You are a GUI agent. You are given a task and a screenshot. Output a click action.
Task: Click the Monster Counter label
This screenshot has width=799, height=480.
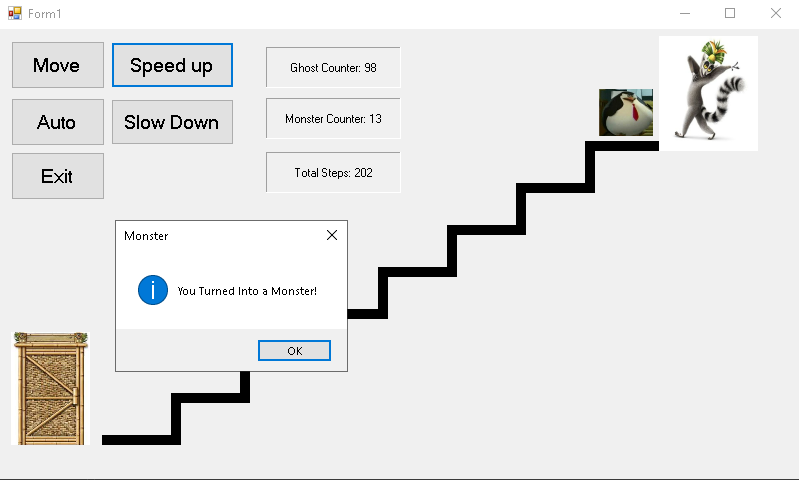coord(333,119)
